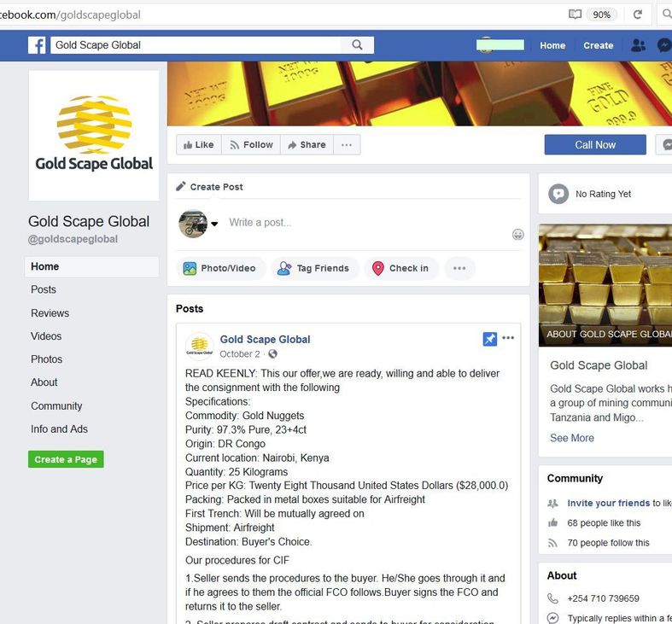Click the Facebook logo icon
The height and width of the screenshot is (624, 672).
coord(37,45)
